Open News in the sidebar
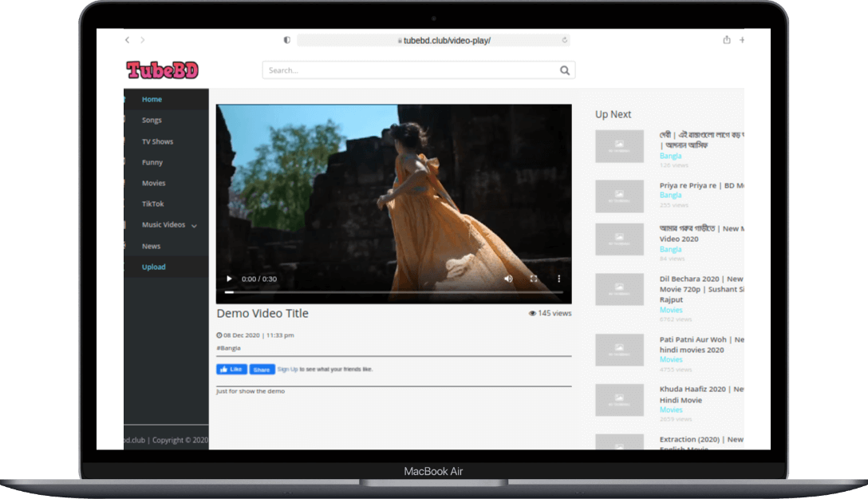This screenshot has height=499, width=868. 151,247
